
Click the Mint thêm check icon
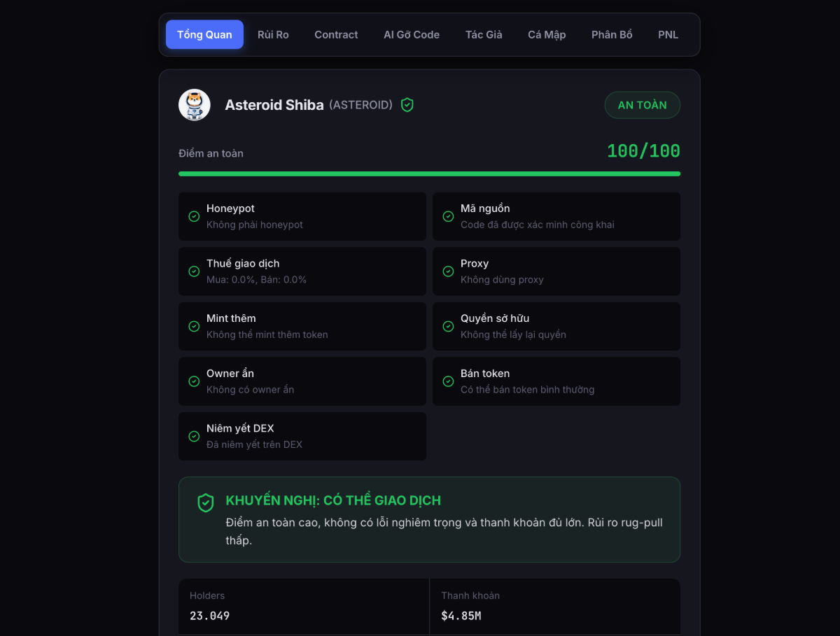(x=194, y=326)
